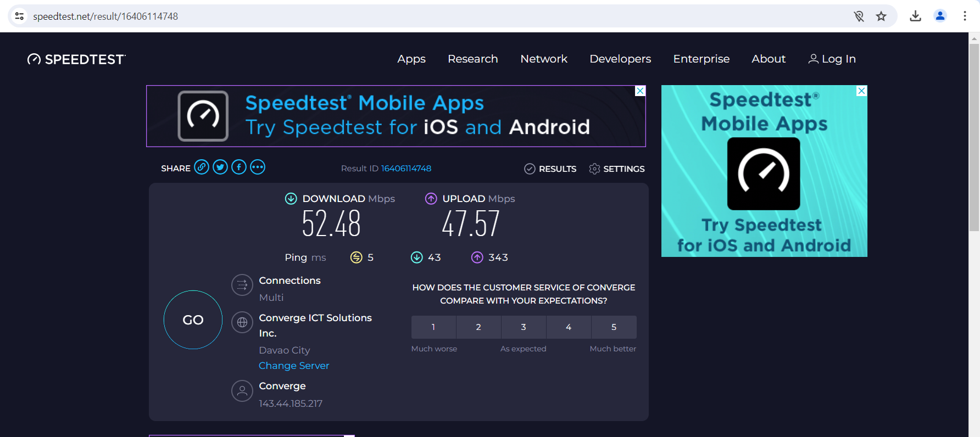The width and height of the screenshot is (980, 437).
Task: Click the Change Server link
Action: (x=294, y=366)
